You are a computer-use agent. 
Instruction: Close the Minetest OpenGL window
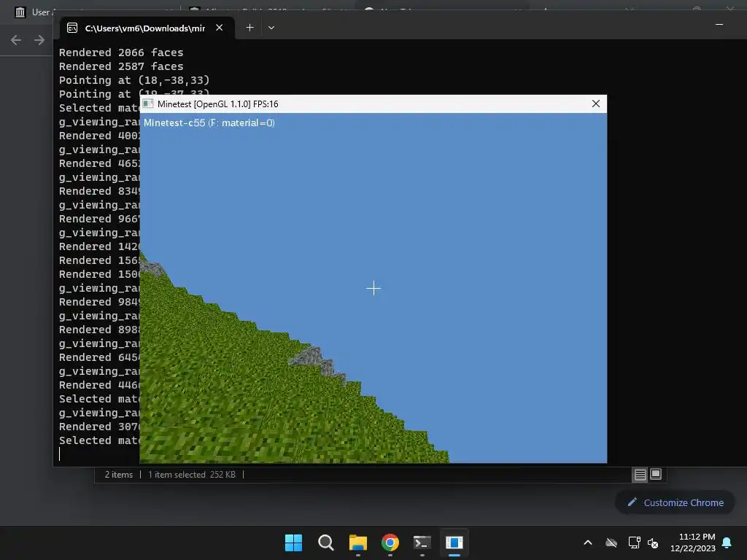pyautogui.click(x=595, y=104)
